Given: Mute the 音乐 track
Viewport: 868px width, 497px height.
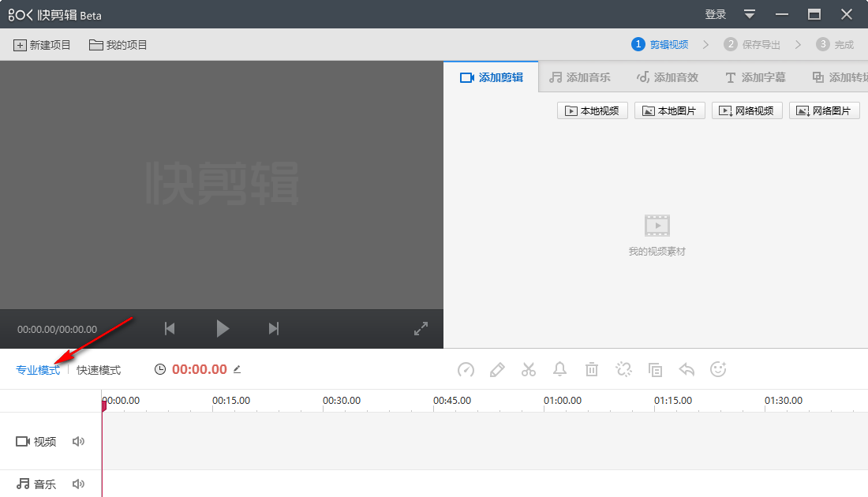Looking at the screenshot, I should (79, 484).
